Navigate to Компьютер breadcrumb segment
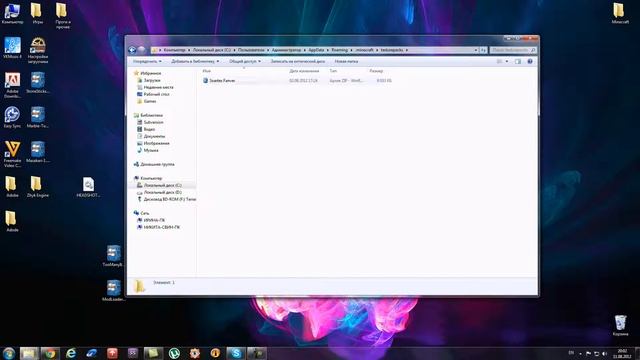Image resolution: width=640 pixels, height=360 pixels. tap(174, 50)
